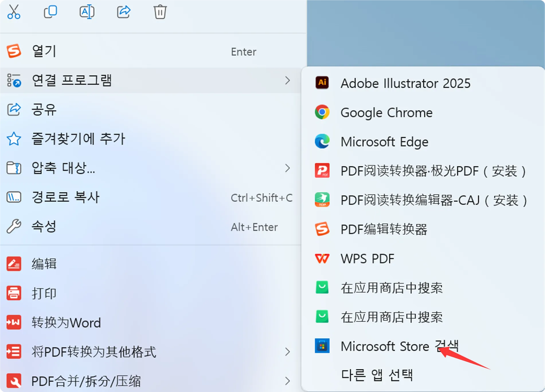The image size is (545, 392).
Task: Click the red tool icon beside PDF合并/拆分/压缩
Action: tap(14, 381)
